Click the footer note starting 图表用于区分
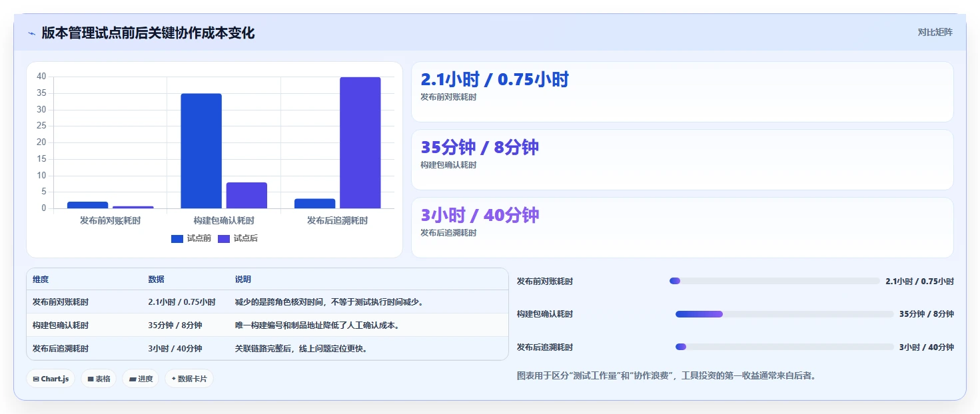The image size is (980, 414). click(666, 376)
